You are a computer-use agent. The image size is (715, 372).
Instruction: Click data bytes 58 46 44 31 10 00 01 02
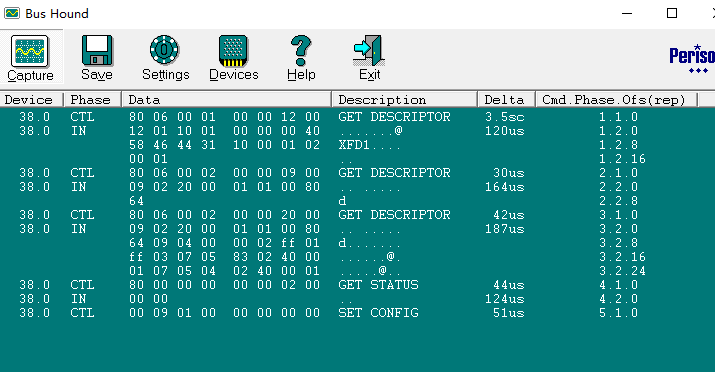[x=224, y=145]
